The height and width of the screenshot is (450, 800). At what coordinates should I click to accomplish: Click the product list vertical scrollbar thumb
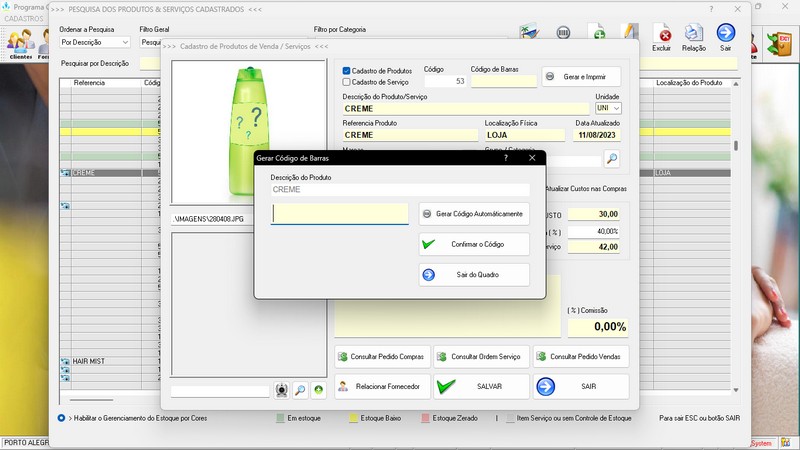(x=736, y=145)
